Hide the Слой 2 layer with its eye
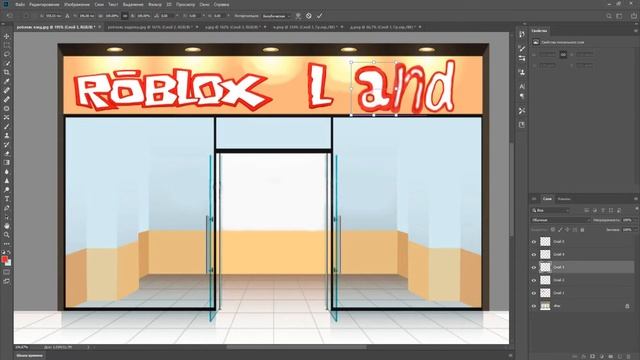Viewport: 640px width, 360px height. [x=533, y=280]
